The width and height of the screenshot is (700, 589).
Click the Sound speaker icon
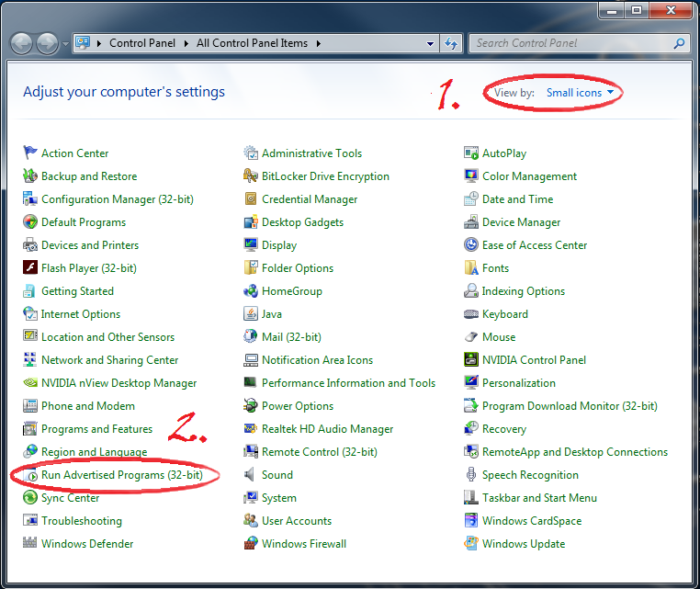point(251,475)
